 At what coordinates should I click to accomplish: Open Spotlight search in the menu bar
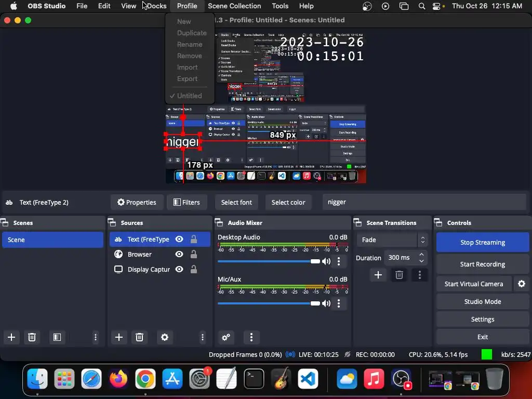tap(422, 6)
